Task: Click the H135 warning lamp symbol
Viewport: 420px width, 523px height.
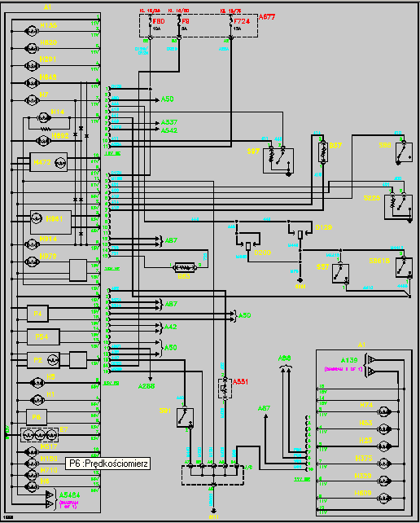Action: click(x=32, y=31)
